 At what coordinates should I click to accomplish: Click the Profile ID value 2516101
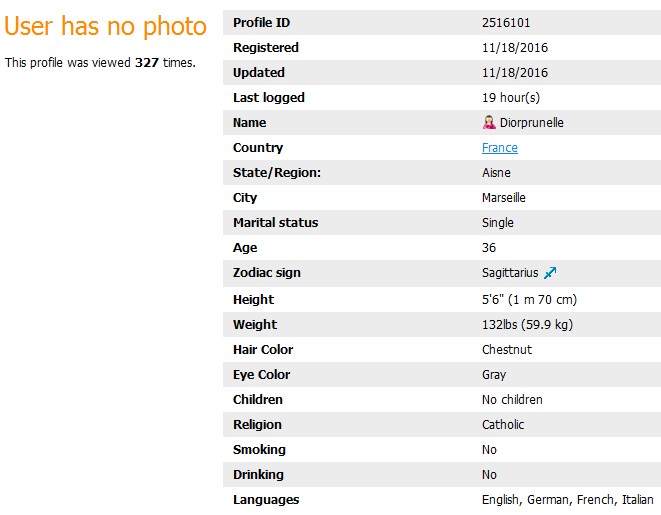point(506,22)
